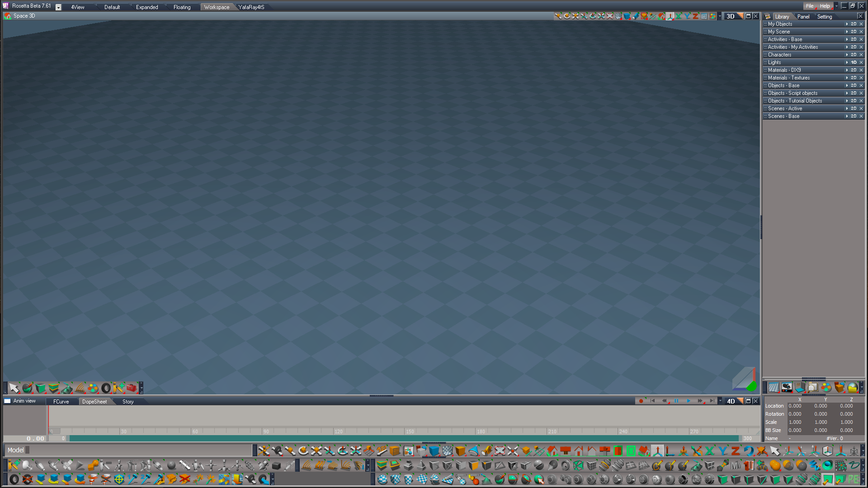Toggle 2D mode for Characters library

854,55
